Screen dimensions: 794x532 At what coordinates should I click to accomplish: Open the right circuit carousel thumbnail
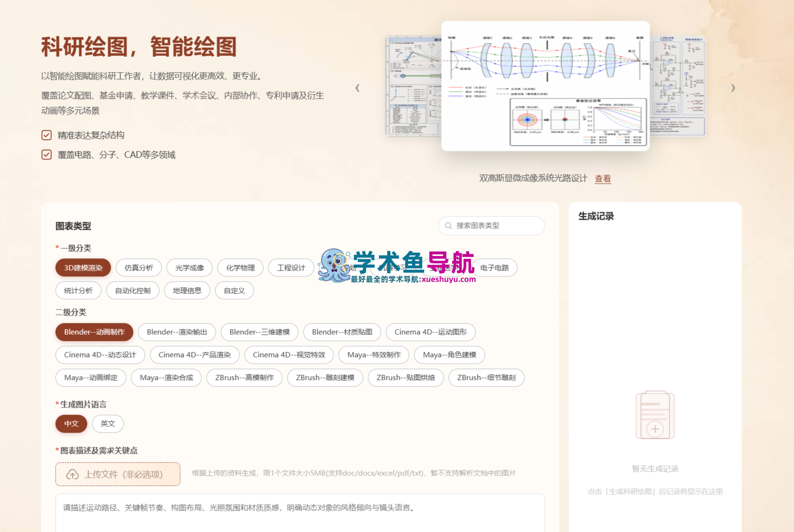point(677,86)
